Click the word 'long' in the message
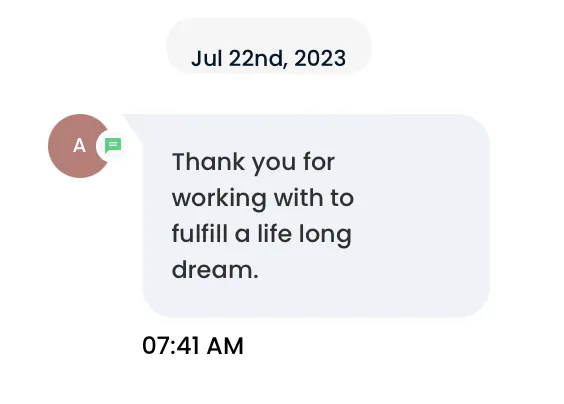 click(x=325, y=235)
